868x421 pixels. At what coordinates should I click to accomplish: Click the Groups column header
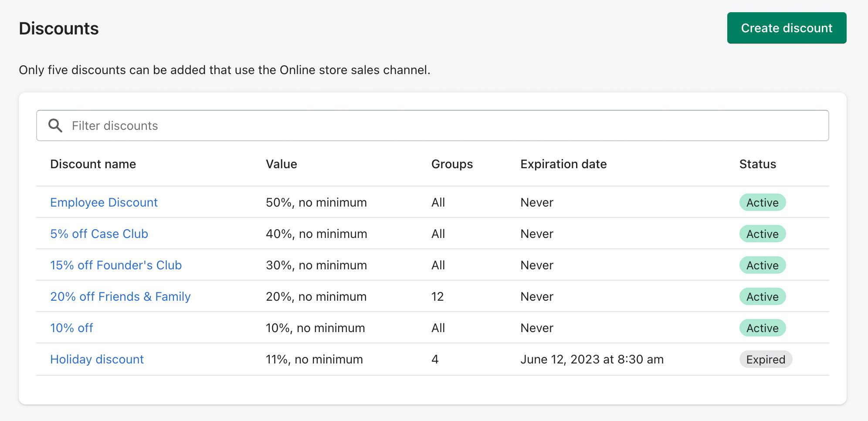pos(452,164)
